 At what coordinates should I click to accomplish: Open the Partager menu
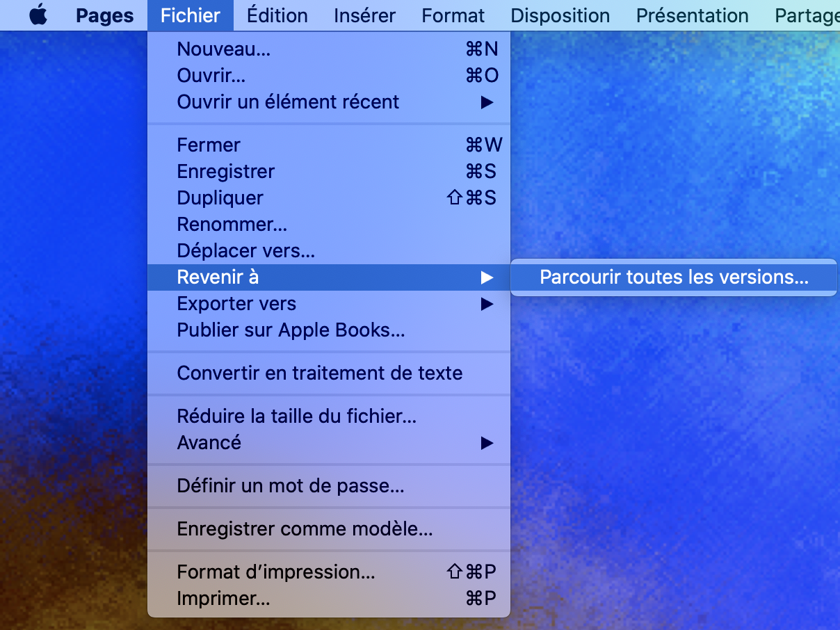[807, 15]
